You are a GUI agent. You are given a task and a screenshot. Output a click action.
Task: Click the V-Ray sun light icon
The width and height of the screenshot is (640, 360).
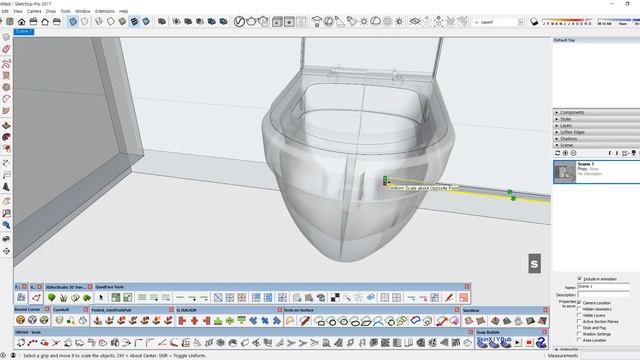tap(363, 22)
